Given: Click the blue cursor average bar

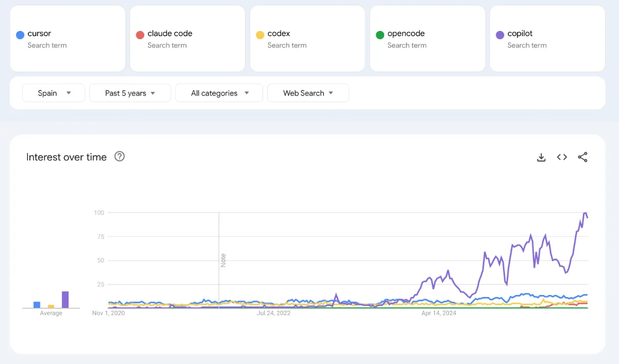Looking at the screenshot, I should [x=37, y=305].
